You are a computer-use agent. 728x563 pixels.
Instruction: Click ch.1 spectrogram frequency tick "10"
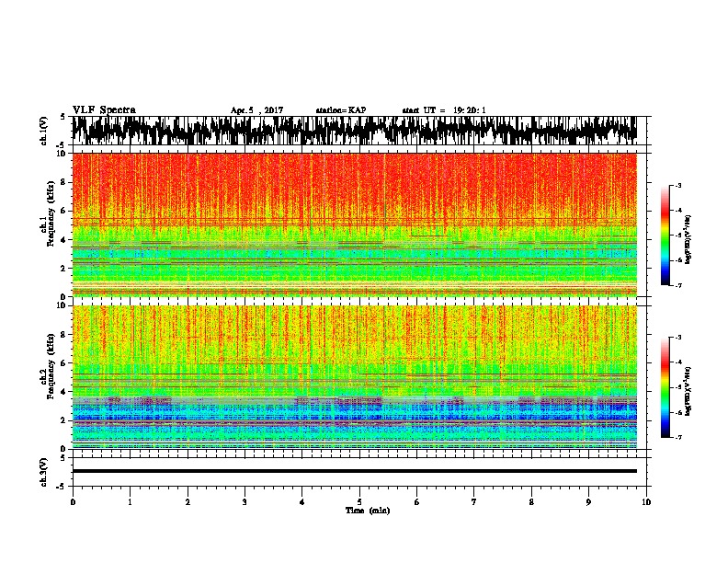coord(61,154)
